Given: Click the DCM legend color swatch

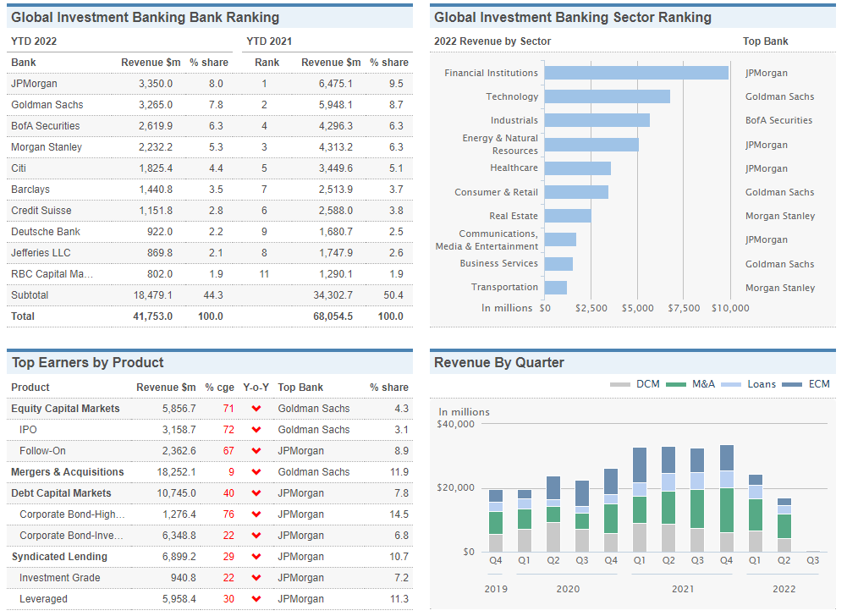Looking at the screenshot, I should point(619,385).
